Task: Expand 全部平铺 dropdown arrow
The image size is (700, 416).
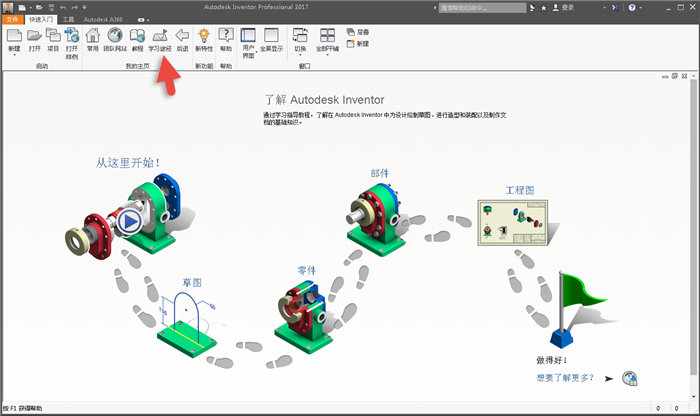Action: tap(327, 55)
